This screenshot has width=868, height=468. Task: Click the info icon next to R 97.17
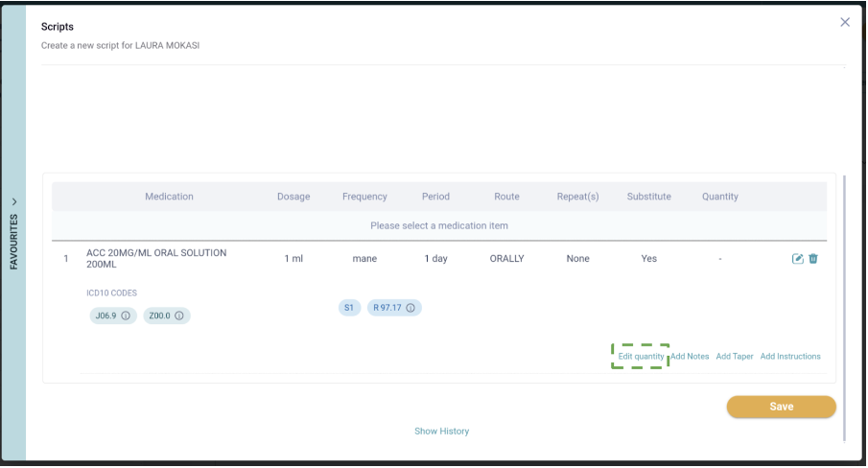pyautogui.click(x=411, y=308)
